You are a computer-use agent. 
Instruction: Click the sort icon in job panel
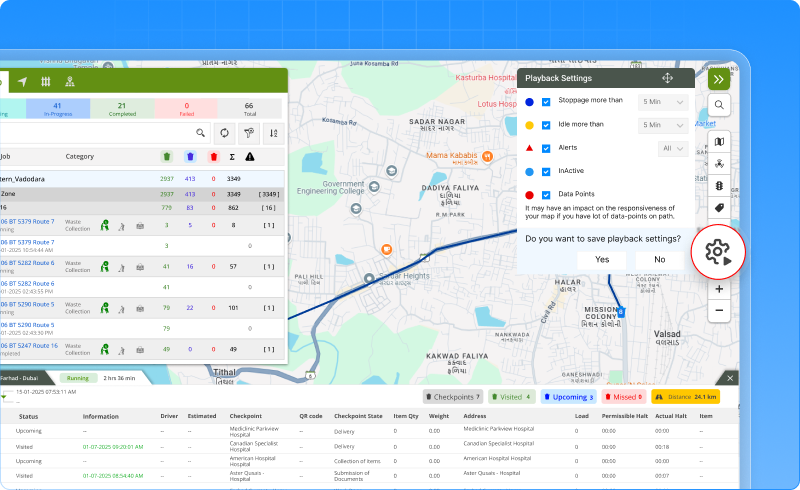pyautogui.click(x=274, y=132)
